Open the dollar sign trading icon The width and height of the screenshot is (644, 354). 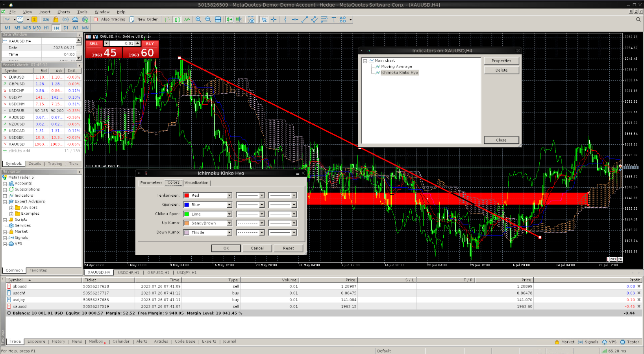tap(35, 19)
